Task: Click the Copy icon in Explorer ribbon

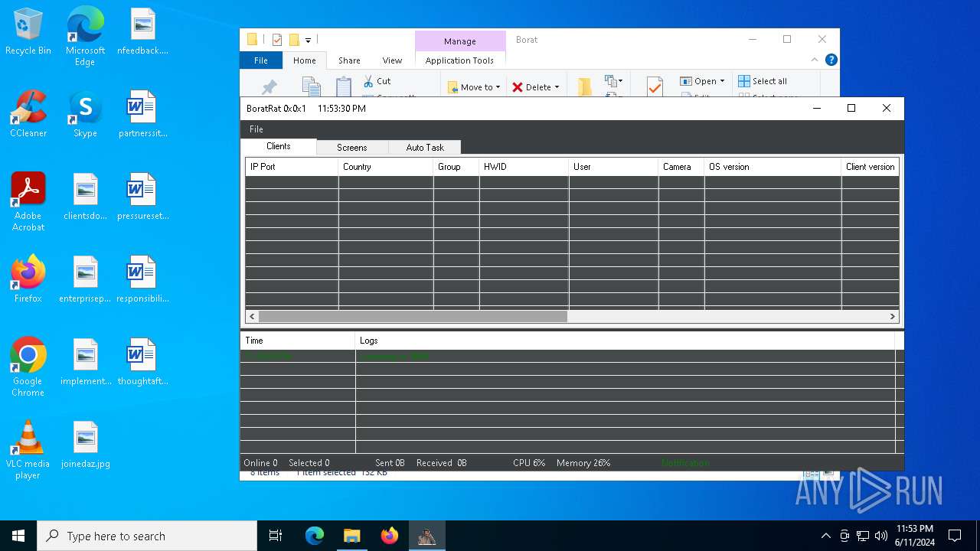Action: pyautogui.click(x=311, y=86)
